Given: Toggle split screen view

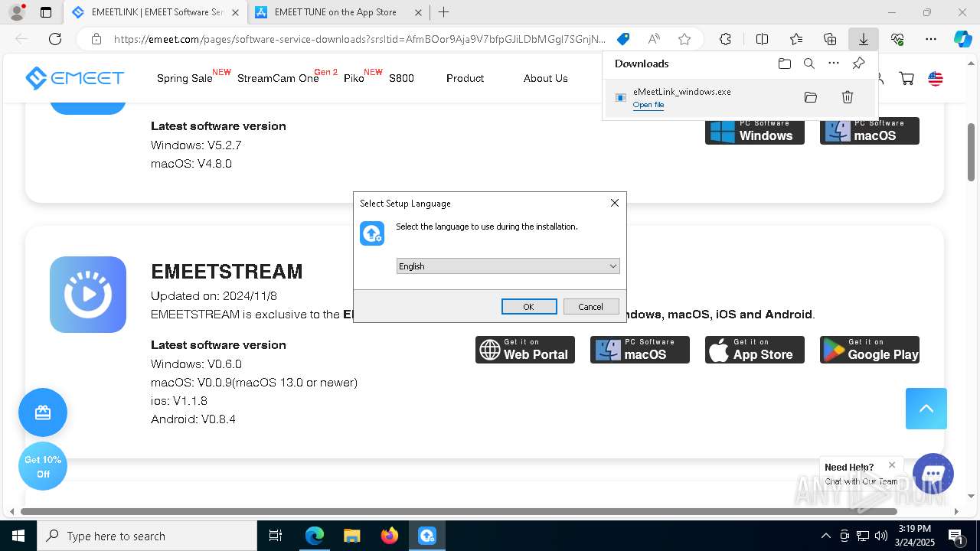Looking at the screenshot, I should tap(762, 39).
